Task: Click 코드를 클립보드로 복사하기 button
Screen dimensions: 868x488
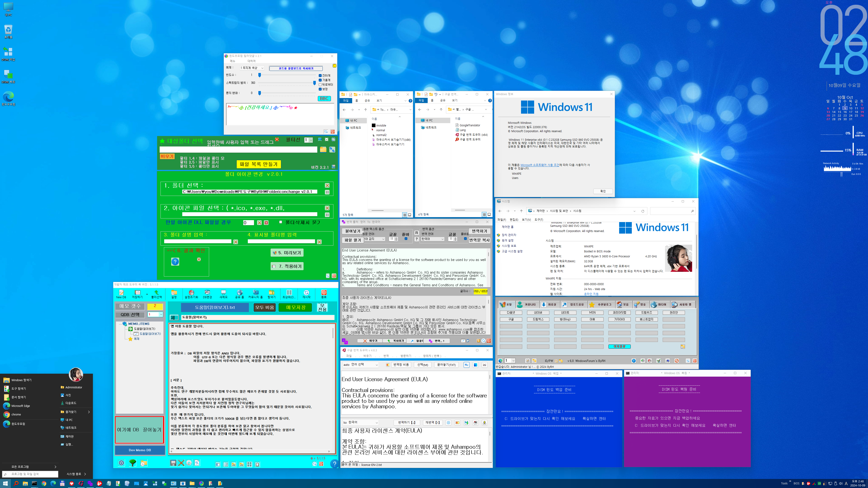Action: click(296, 68)
